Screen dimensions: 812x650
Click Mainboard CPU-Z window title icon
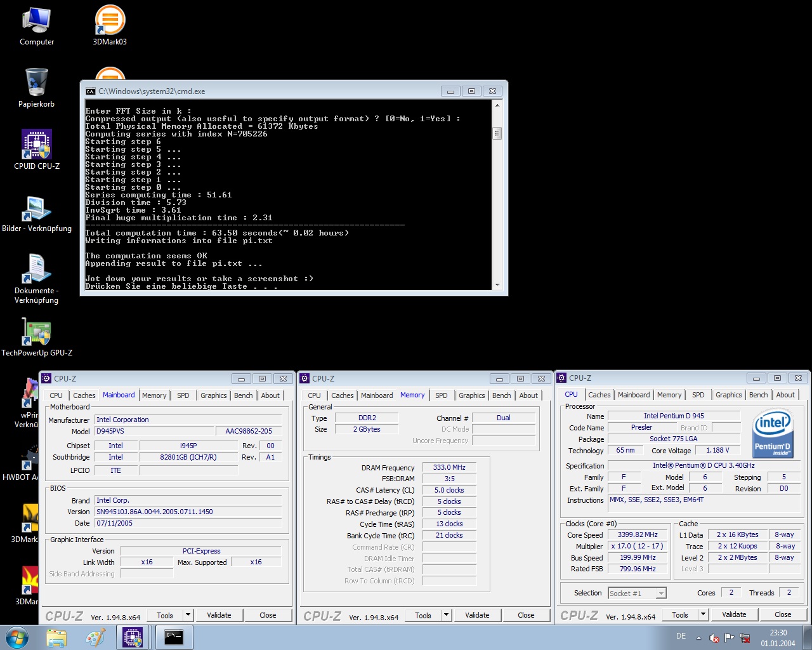(x=46, y=378)
